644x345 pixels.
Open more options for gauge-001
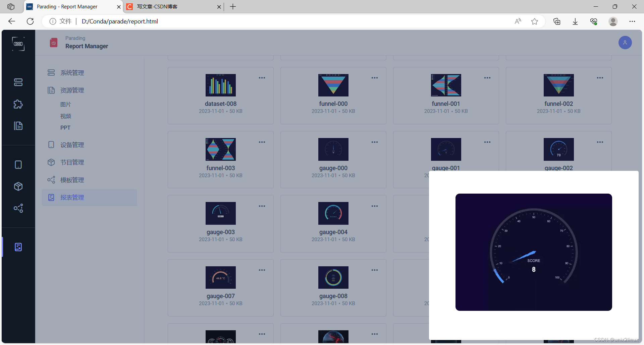click(x=487, y=142)
